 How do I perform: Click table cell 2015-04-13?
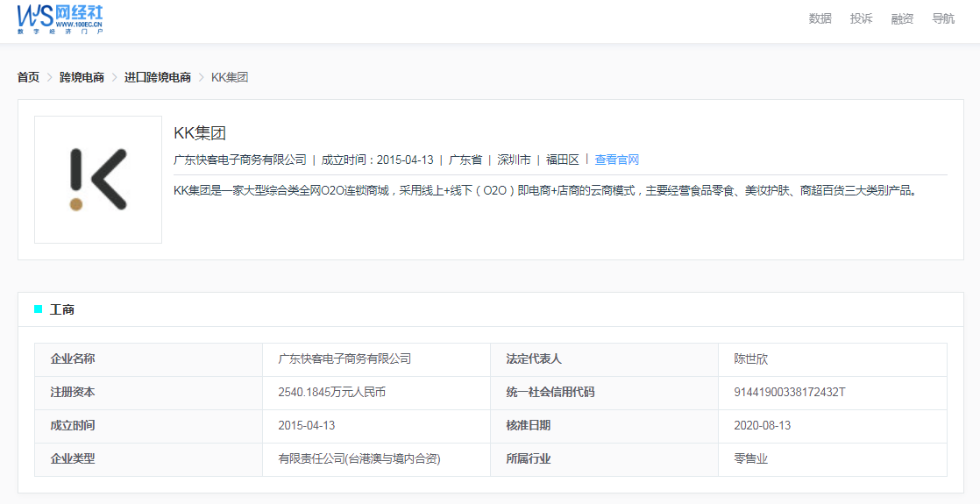point(306,425)
